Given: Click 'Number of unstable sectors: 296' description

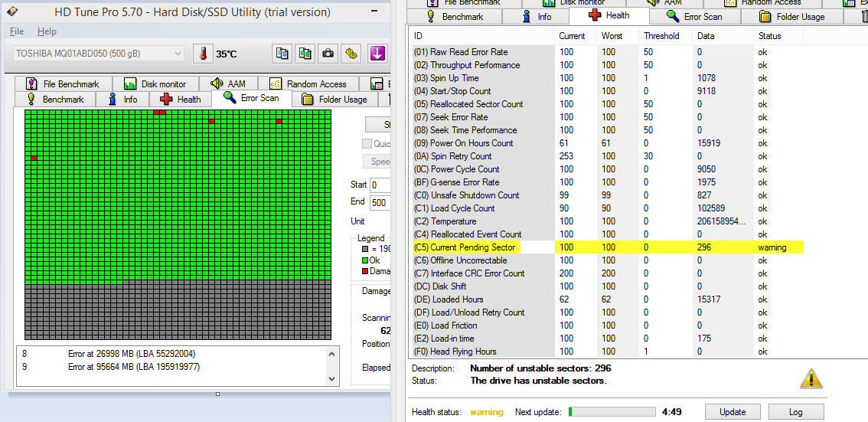Looking at the screenshot, I should pyautogui.click(x=541, y=368).
